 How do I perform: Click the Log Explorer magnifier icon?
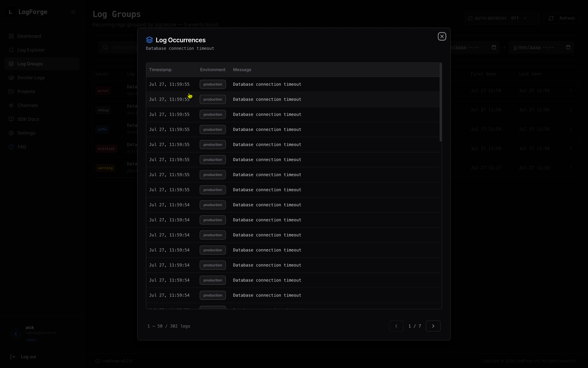tap(11, 50)
